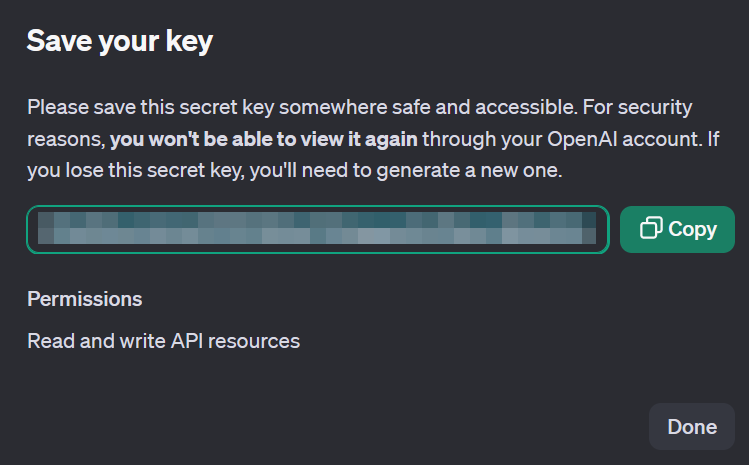This screenshot has width=749, height=465.
Task: Click the Permissions label
Action: [84, 299]
